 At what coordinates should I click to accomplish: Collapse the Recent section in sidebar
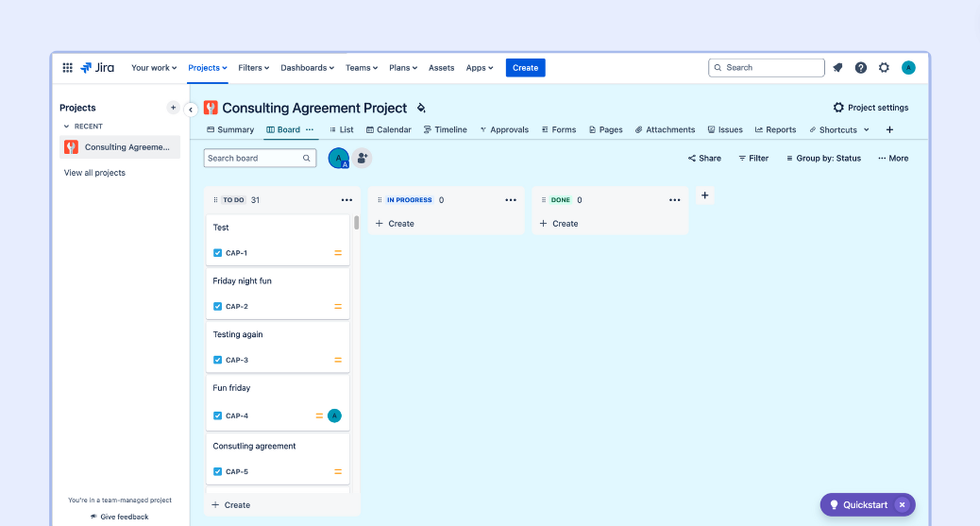tap(66, 127)
